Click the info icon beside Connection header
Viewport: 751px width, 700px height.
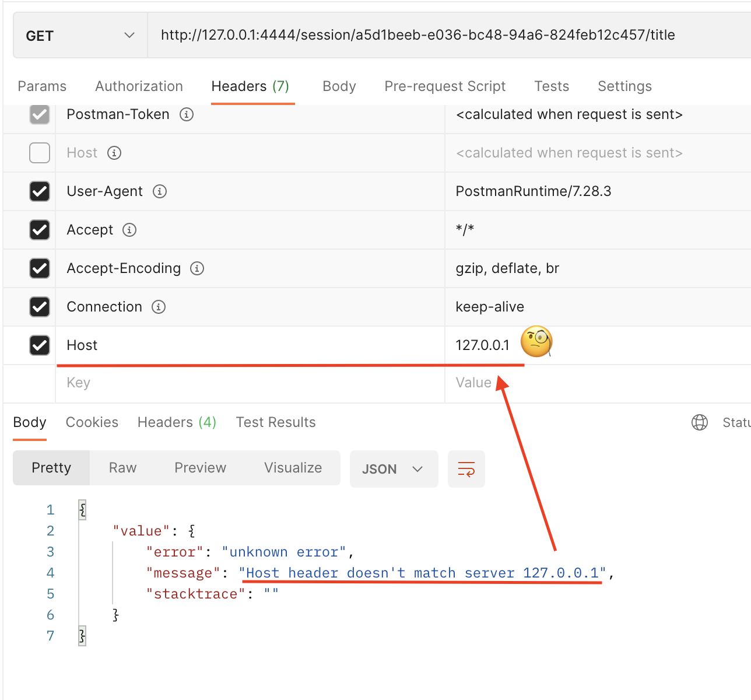(158, 307)
